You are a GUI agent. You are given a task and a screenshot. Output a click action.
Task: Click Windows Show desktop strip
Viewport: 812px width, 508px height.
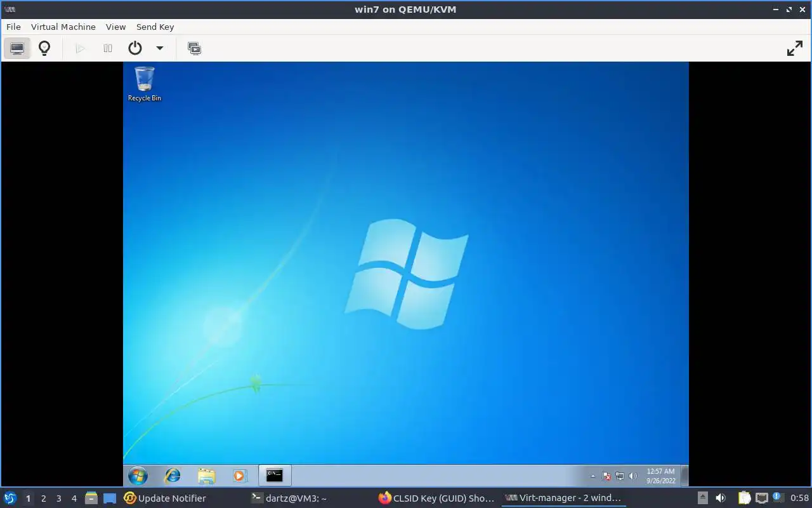pos(685,476)
